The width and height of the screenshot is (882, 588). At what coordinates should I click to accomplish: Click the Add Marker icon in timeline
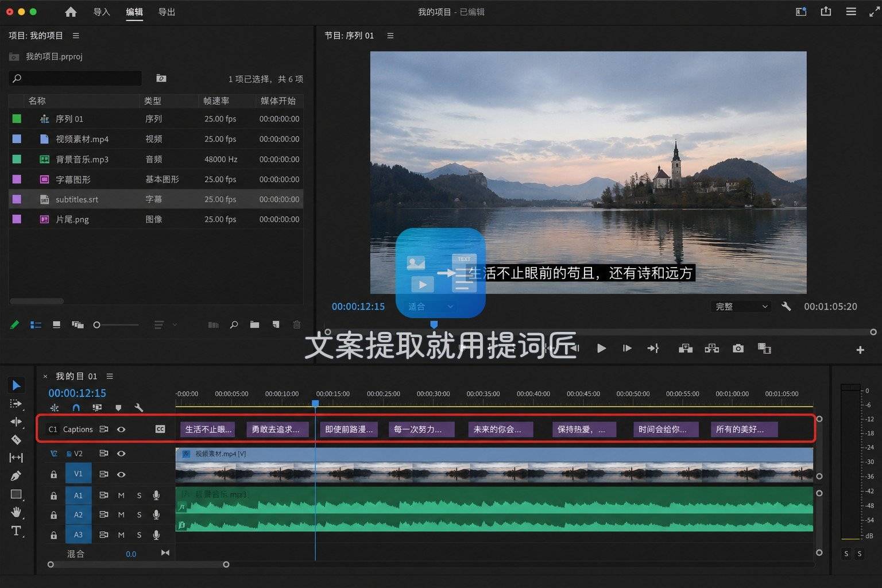tap(118, 408)
